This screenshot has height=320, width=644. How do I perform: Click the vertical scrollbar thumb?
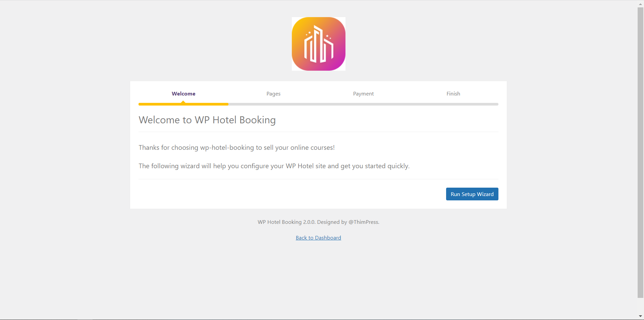pos(640,152)
